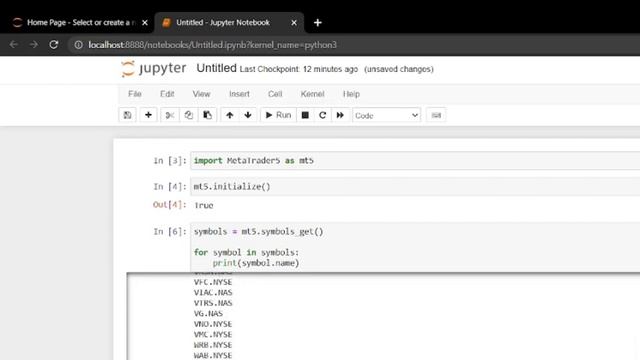
Task: Click the VIAC.NAS output line
Action: click(x=213, y=293)
